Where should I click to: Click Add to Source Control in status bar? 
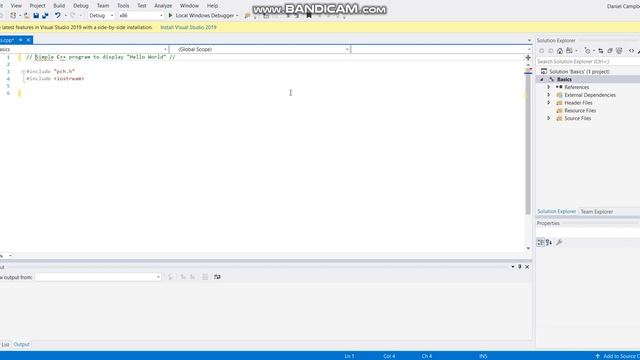[x=618, y=356]
